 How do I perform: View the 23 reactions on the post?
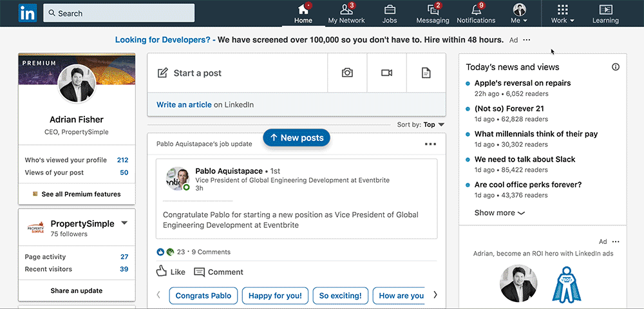(171, 252)
